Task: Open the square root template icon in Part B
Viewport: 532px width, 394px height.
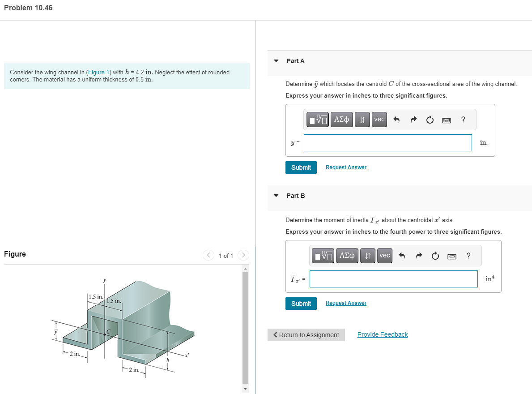Action: click(323, 255)
